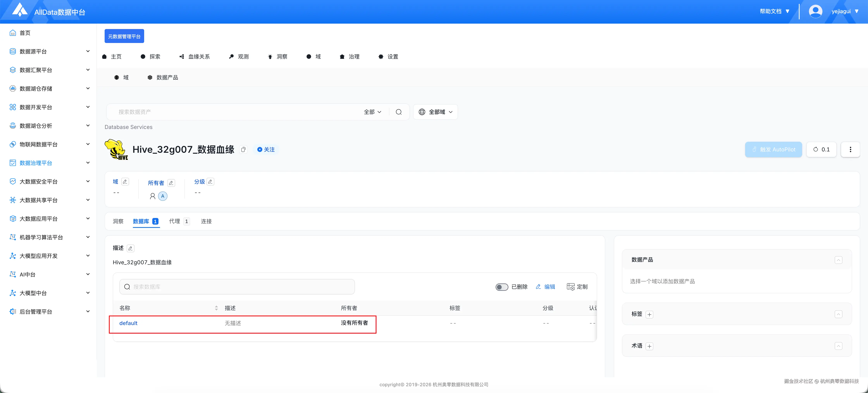Expand 数据汇聚平台 chevron in sidebar
Screen dimensions: 868x393
click(x=88, y=70)
